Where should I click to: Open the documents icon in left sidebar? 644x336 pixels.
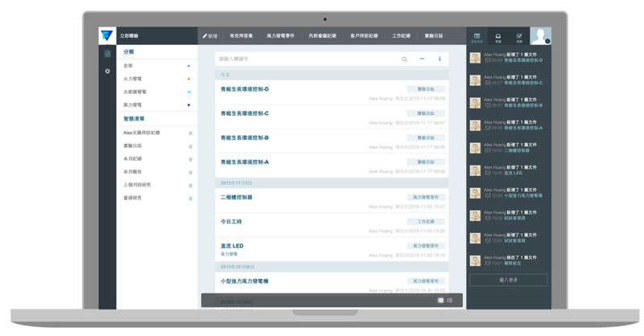click(x=107, y=54)
